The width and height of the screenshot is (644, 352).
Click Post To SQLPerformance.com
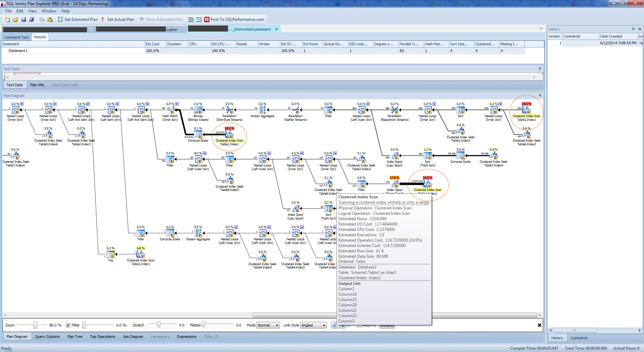(234, 19)
